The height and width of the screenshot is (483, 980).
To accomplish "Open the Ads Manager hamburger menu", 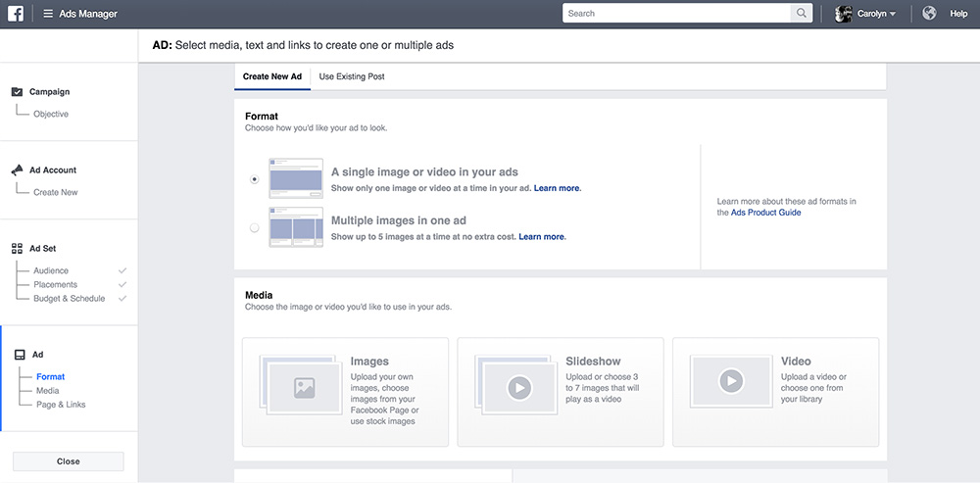I will [x=48, y=14].
